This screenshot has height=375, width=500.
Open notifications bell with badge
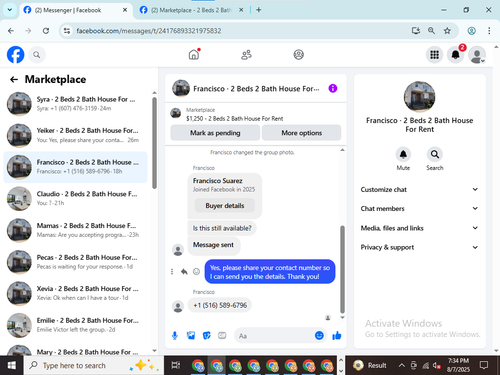(456, 55)
